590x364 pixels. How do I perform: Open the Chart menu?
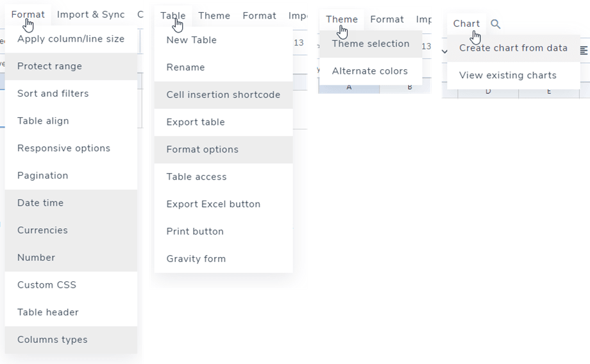click(x=466, y=24)
